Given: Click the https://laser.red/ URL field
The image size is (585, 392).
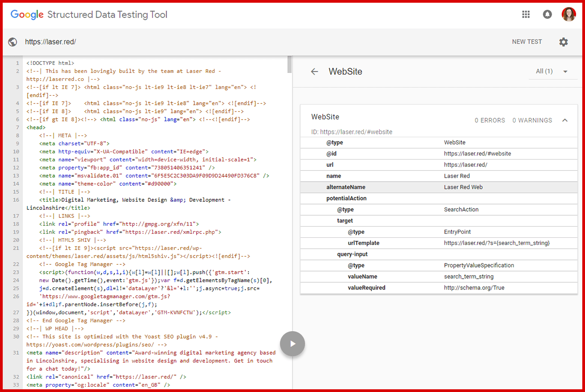Looking at the screenshot, I should click(x=50, y=42).
